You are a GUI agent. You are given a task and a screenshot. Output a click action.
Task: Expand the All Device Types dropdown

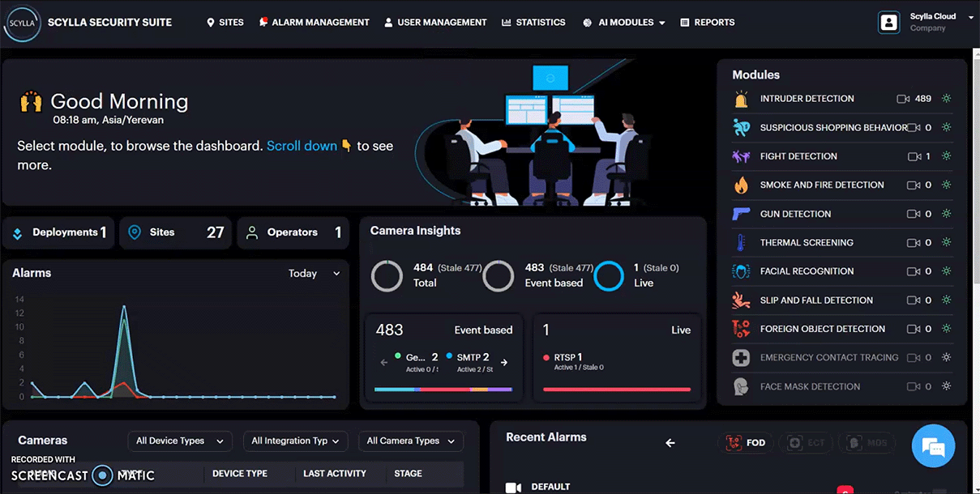click(x=180, y=441)
